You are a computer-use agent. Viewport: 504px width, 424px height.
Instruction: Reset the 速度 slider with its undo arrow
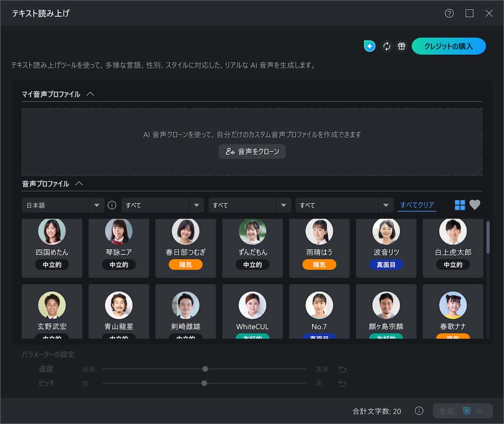342,369
